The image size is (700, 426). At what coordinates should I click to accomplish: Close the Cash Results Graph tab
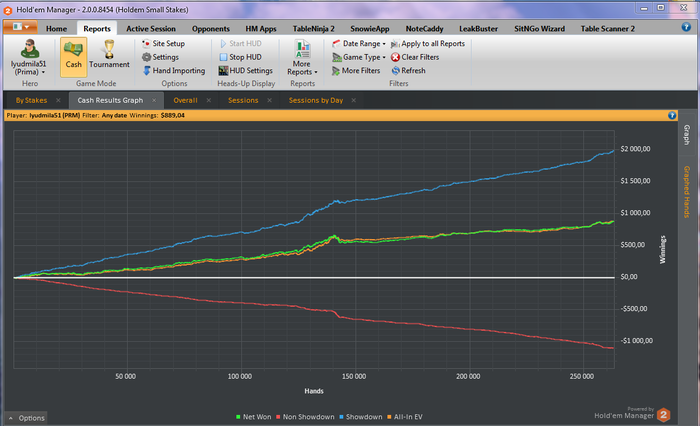tap(154, 100)
